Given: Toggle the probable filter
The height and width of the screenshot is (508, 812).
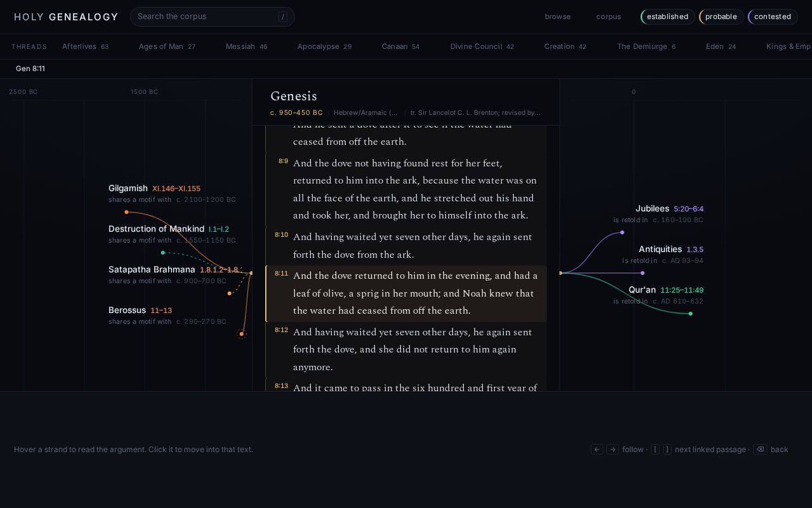Looking at the screenshot, I should (721, 17).
